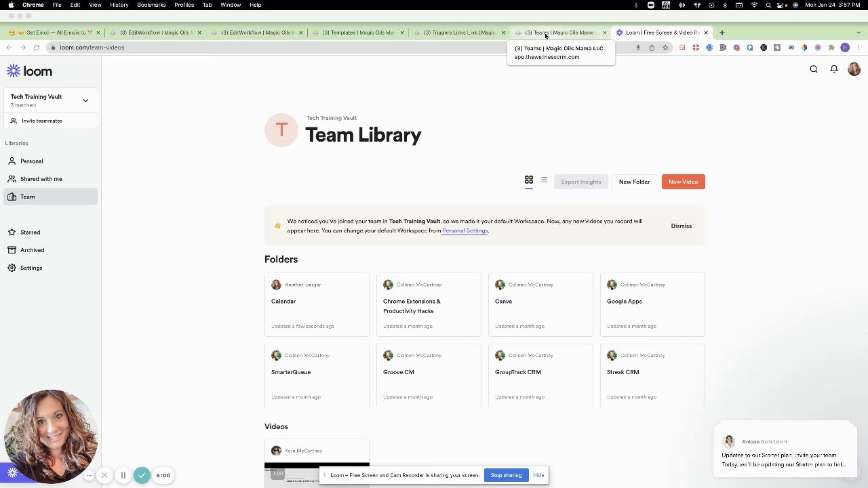Click the Loom asterisk icon on purple bar
868x488 pixels.
[12, 473]
